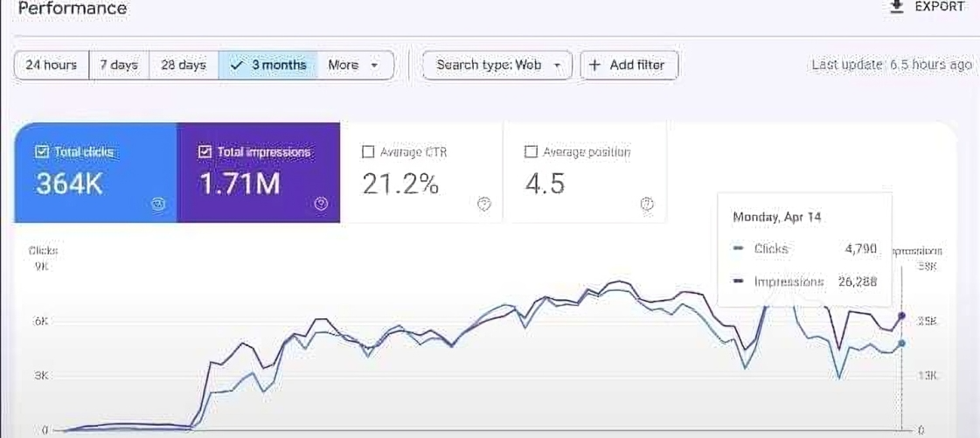This screenshot has width=980, height=438.
Task: Uncheck the Total clicks checkbox
Action: click(x=41, y=152)
